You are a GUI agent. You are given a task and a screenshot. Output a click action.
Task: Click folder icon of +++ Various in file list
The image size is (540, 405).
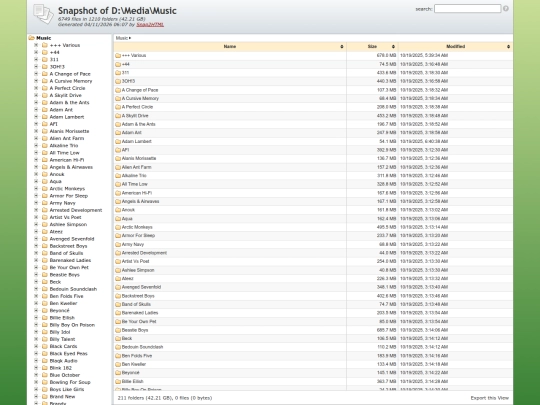pyautogui.click(x=118, y=55)
